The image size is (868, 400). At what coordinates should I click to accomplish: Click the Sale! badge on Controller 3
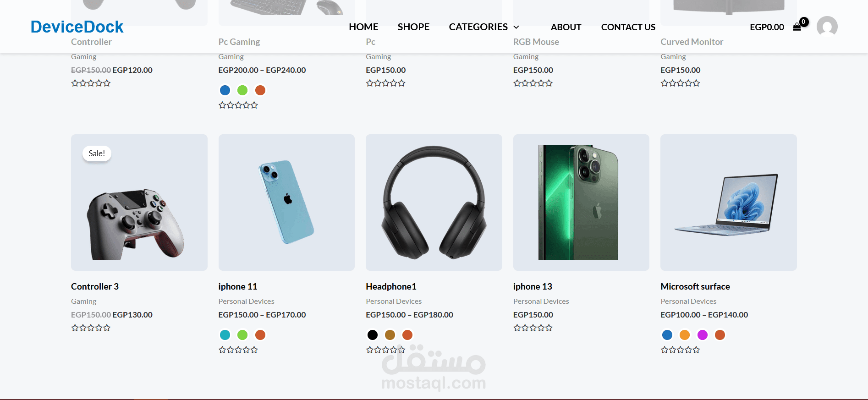click(x=97, y=153)
